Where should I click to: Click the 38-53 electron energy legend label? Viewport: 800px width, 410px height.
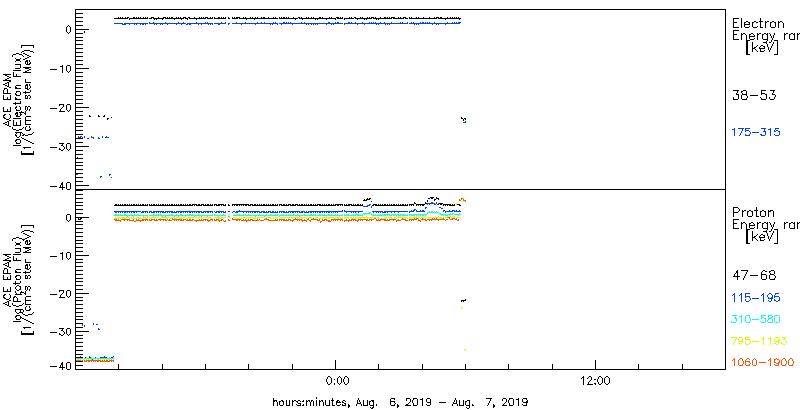[754, 95]
